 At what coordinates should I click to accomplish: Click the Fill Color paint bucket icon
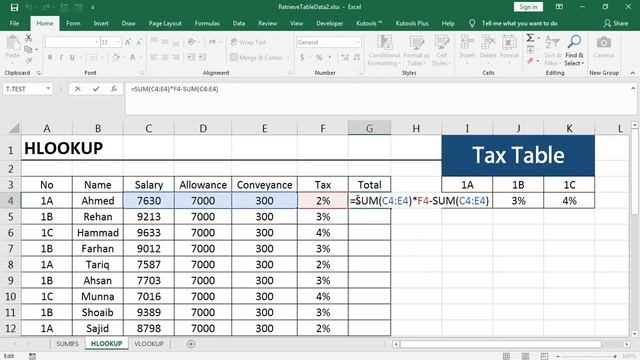tap(116, 58)
